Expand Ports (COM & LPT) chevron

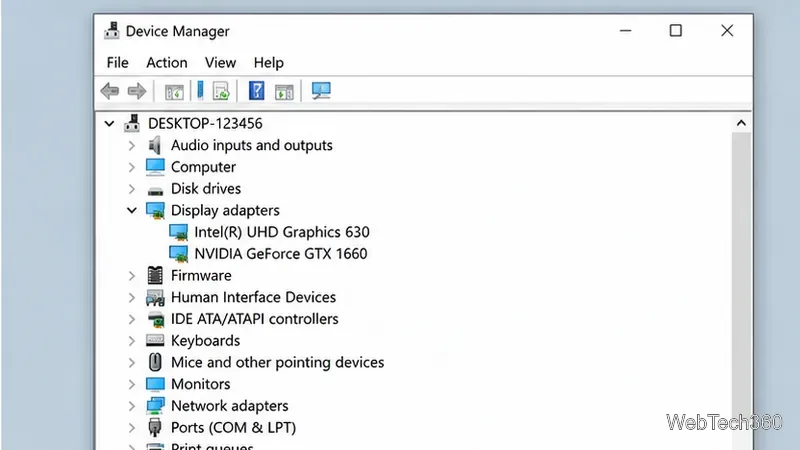pyautogui.click(x=132, y=428)
